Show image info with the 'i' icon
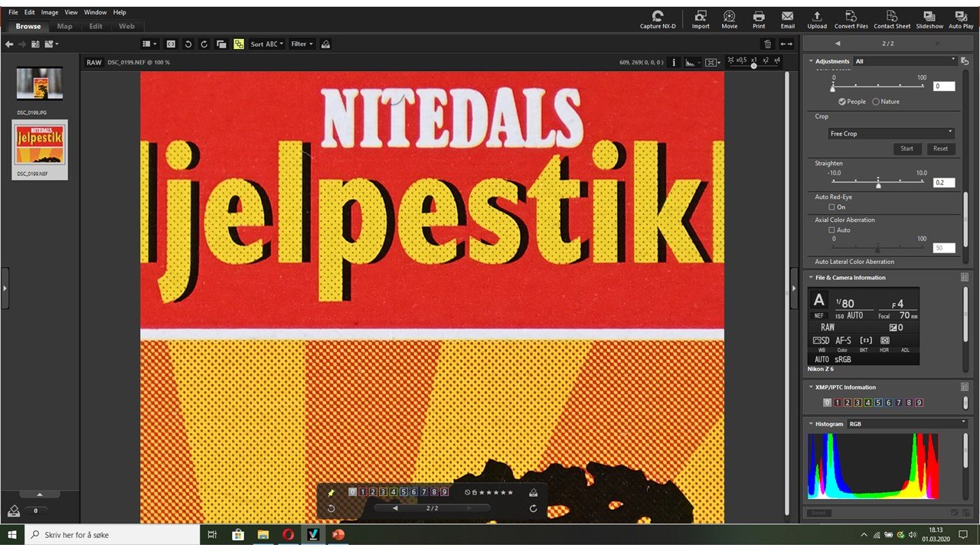Viewport: 980px width, 551px height. (674, 63)
